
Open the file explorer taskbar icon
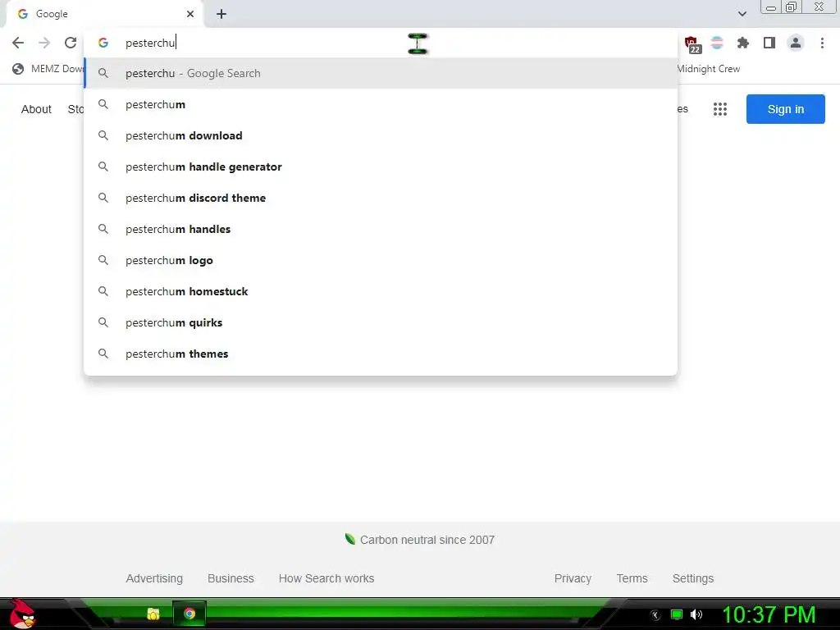(153, 614)
